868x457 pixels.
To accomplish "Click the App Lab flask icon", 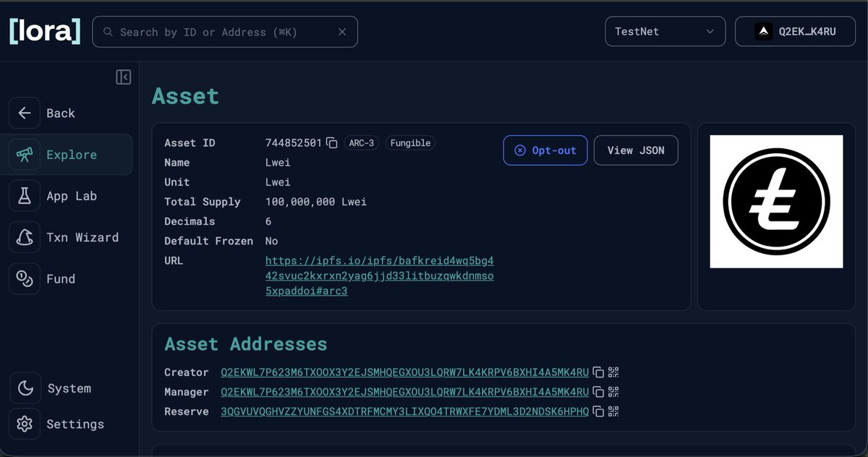I will point(25,195).
